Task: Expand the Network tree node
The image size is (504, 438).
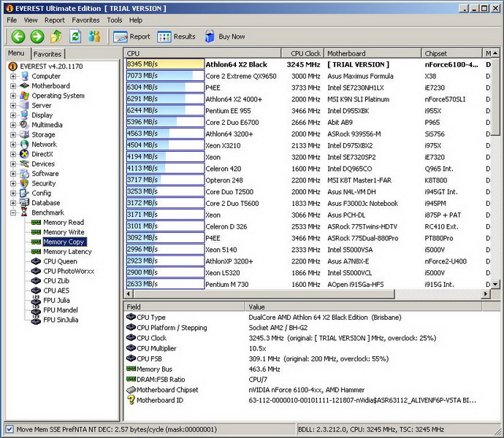Action: [13, 145]
